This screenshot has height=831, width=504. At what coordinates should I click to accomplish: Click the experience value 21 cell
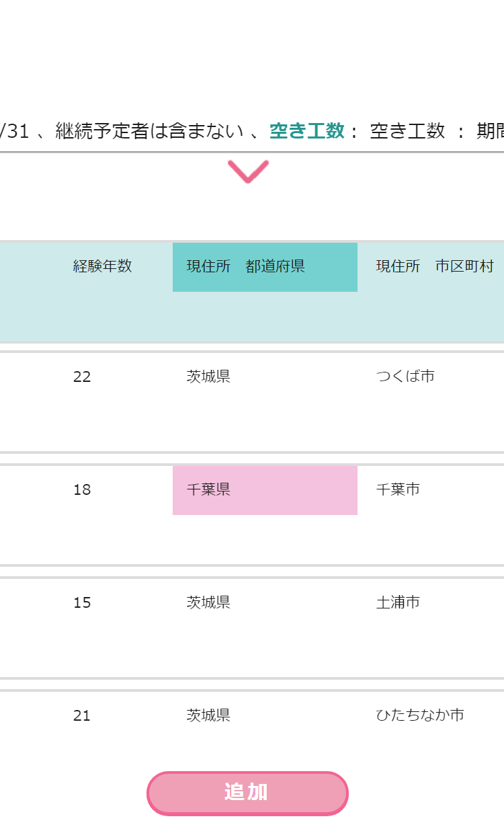coord(82,715)
